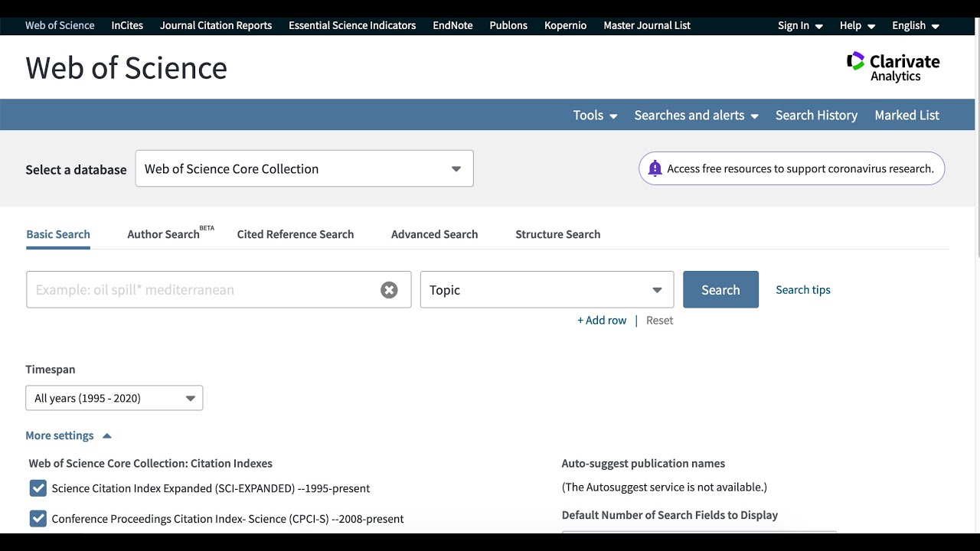Go to Master Journal List
The height and width of the screenshot is (551, 980).
(x=647, y=25)
